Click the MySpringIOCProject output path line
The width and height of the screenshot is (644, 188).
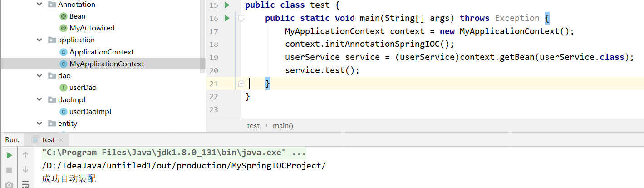184,166
